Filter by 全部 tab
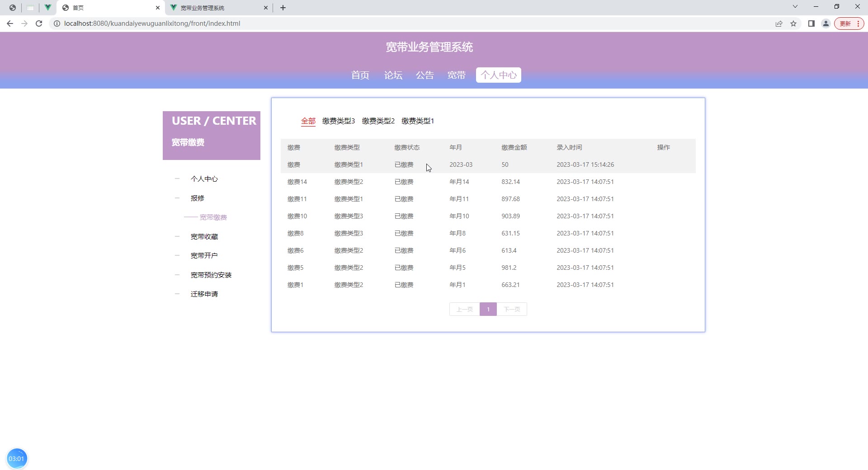The height and width of the screenshot is (470, 868). click(x=308, y=121)
